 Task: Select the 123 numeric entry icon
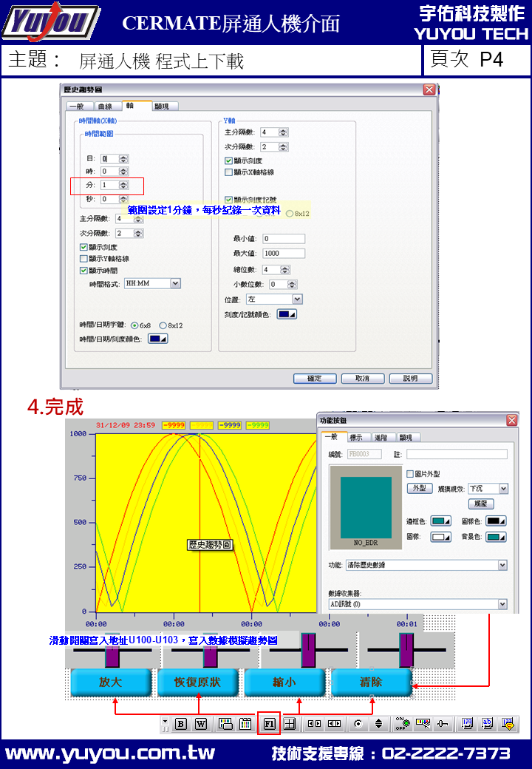467,724
